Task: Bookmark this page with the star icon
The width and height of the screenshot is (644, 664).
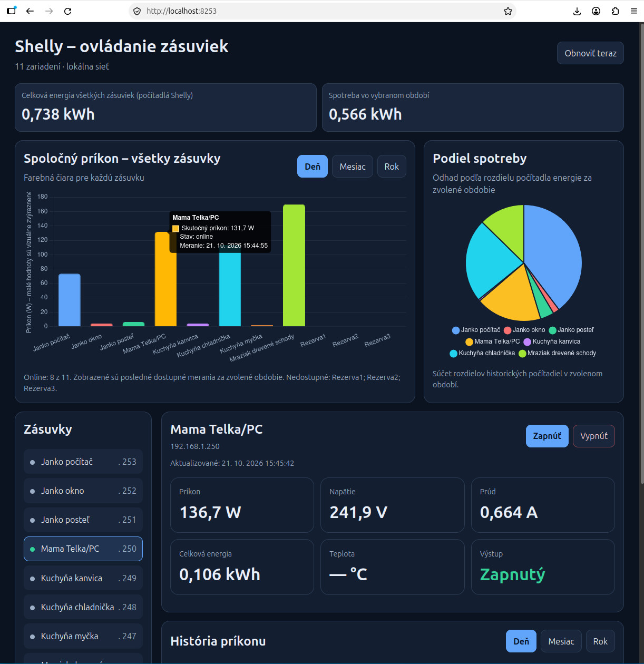Action: pos(508,11)
